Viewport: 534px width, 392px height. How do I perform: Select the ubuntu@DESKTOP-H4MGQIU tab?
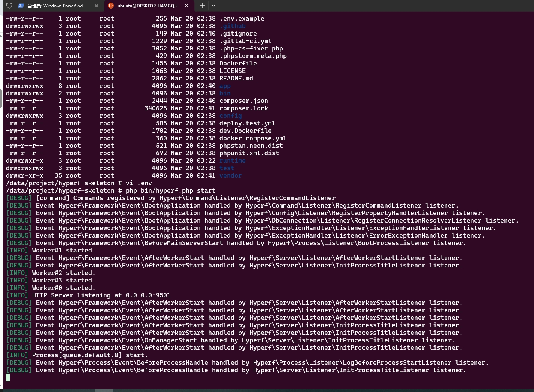(149, 6)
